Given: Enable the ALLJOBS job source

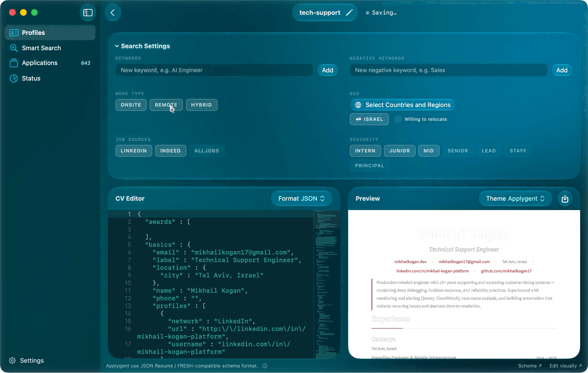Looking at the screenshot, I should coord(207,151).
